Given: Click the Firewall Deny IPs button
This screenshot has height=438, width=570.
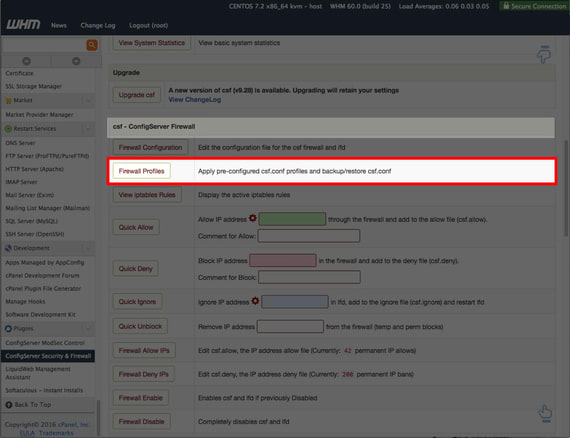Looking at the screenshot, I should pyautogui.click(x=143, y=374).
